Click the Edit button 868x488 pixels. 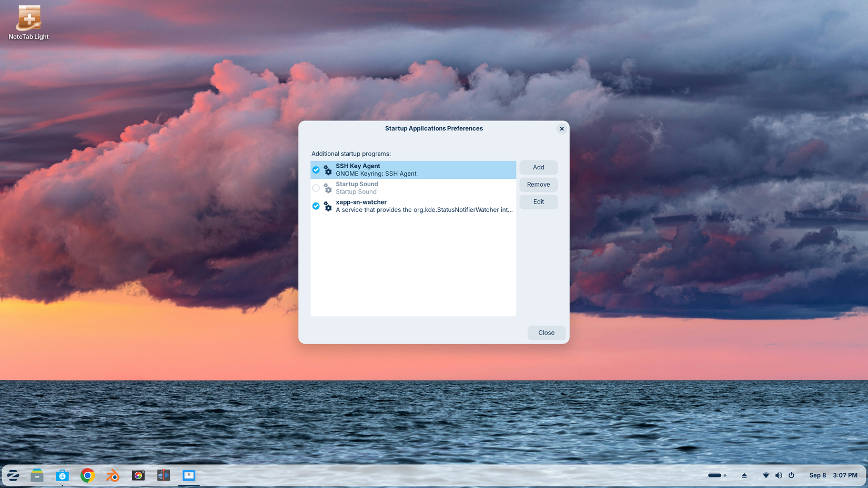(539, 202)
